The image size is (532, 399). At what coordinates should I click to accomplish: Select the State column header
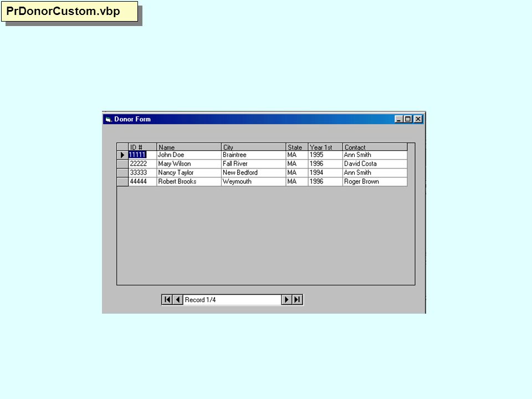297,147
